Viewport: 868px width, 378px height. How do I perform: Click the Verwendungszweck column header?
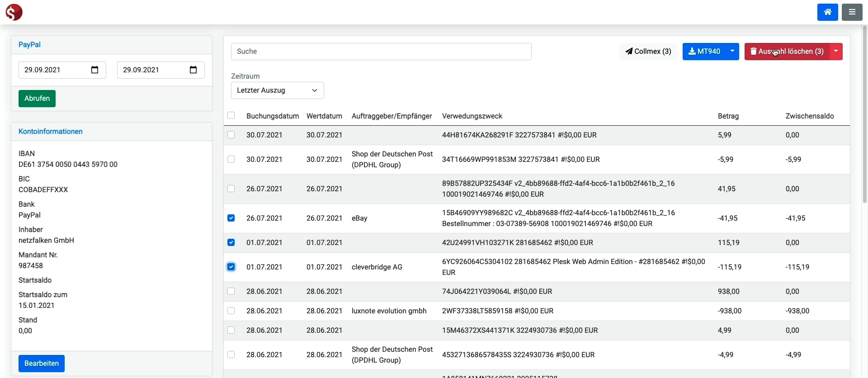coord(472,116)
